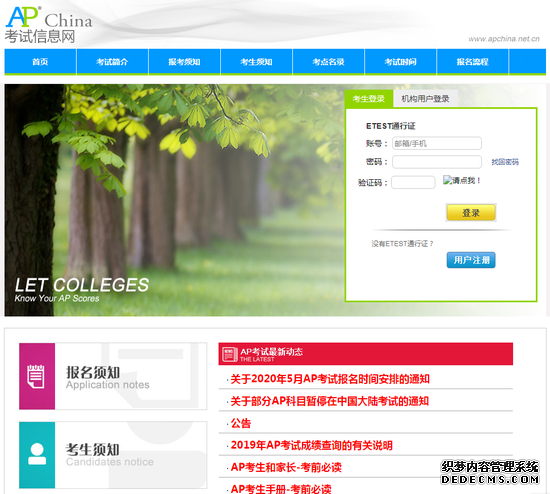
Task: Click the newspaper icon in the AP考试最新动态 header
Action: (230, 354)
